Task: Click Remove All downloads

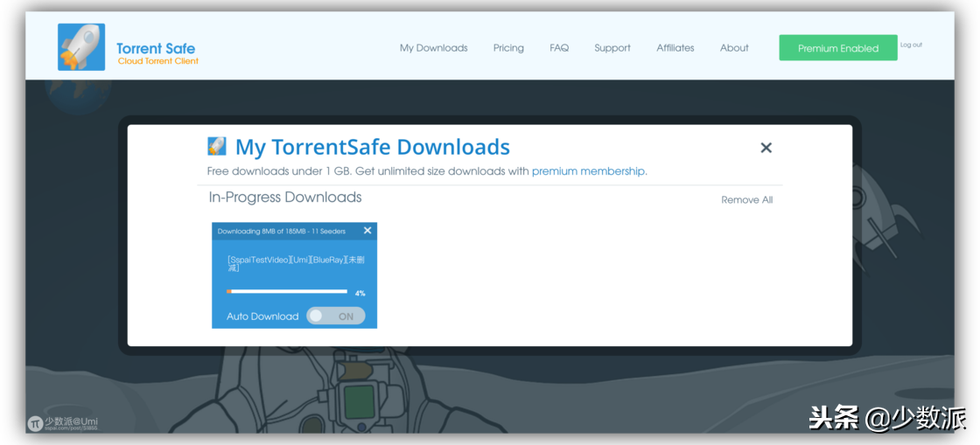Action: point(747,199)
